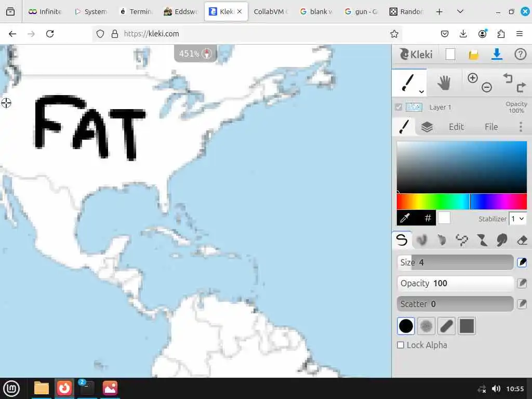Screen dimensions: 532x399
Task: Reset canvas rotation via compass icon
Action: (207, 54)
